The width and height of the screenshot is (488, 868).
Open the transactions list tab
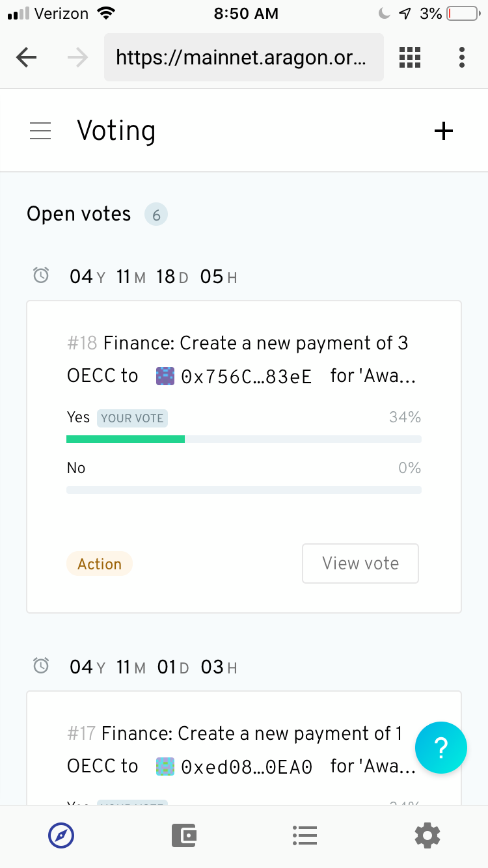pos(305,835)
